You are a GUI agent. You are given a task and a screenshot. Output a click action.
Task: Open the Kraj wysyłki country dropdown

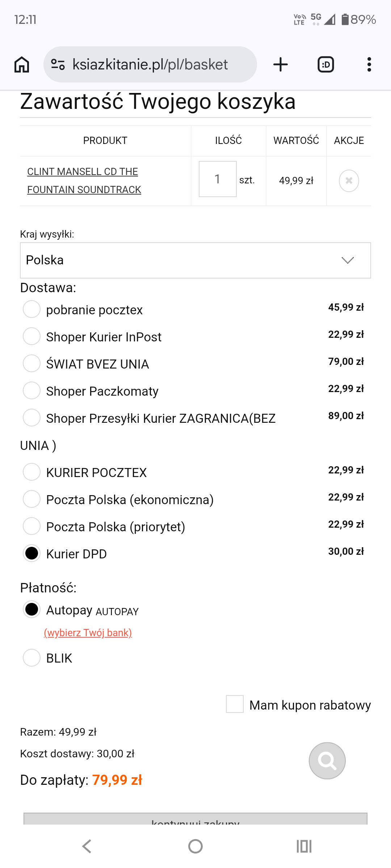195,260
